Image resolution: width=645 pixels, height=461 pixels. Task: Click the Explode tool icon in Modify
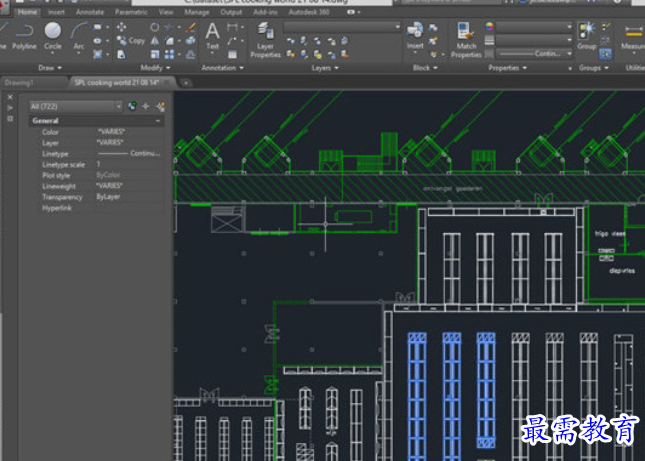[x=190, y=41]
